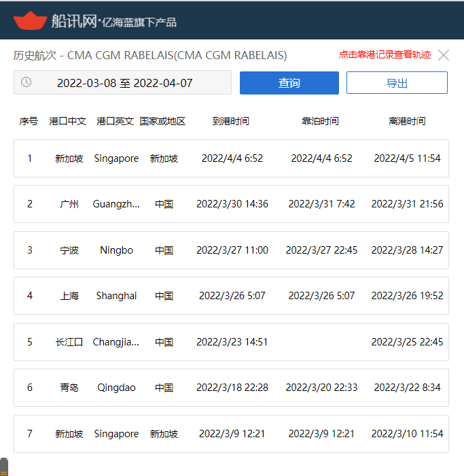Click the 广州 Chinese port name
464x476 pixels.
[x=69, y=204]
